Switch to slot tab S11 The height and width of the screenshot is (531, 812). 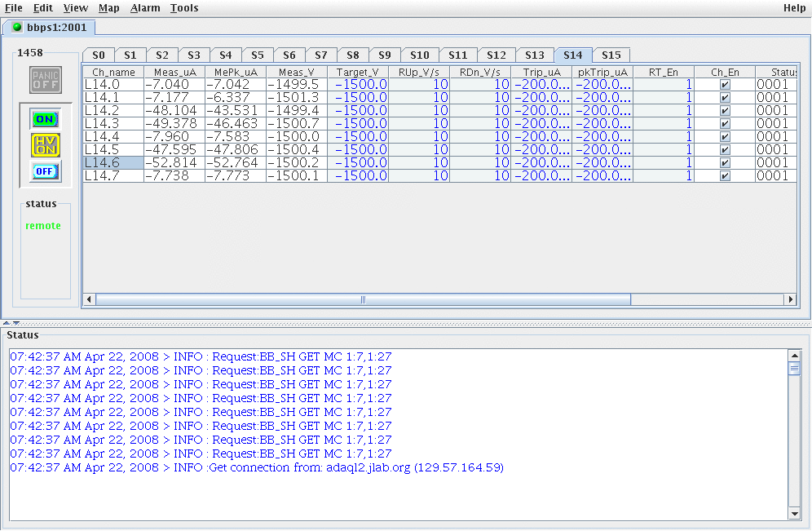(x=458, y=55)
